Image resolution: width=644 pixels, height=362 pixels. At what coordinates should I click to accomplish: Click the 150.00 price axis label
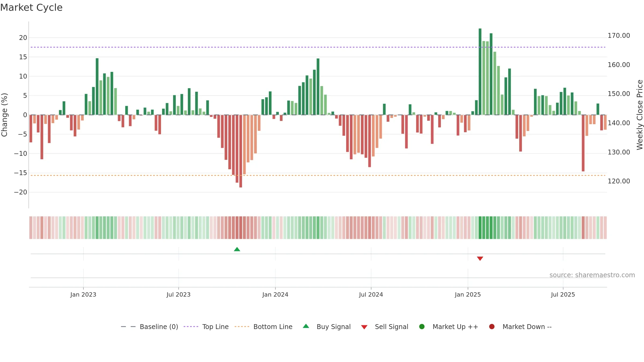[x=619, y=94]
